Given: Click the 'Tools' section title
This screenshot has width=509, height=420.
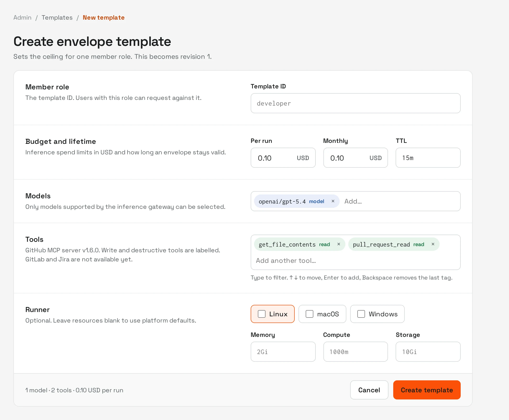Looking at the screenshot, I should (x=34, y=239).
